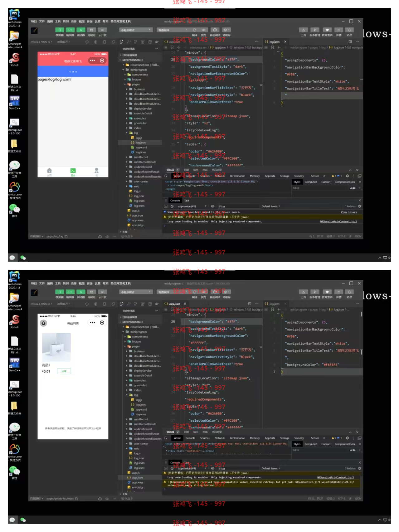Viewport: 399px width, 532px height.
Task: Open the search sidebar icon in upper window
Action: click(129, 42)
